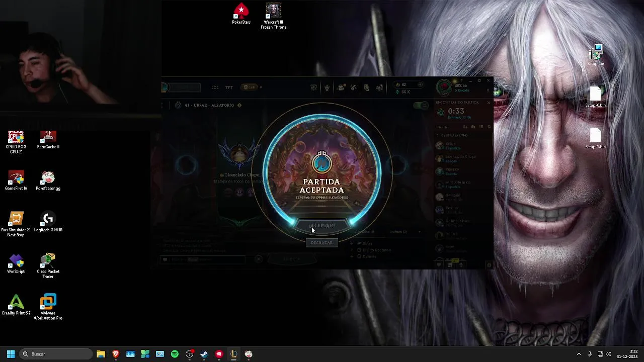644x362 pixels.
Task: Open PokerStars desktop shortcut
Action: [241, 14]
